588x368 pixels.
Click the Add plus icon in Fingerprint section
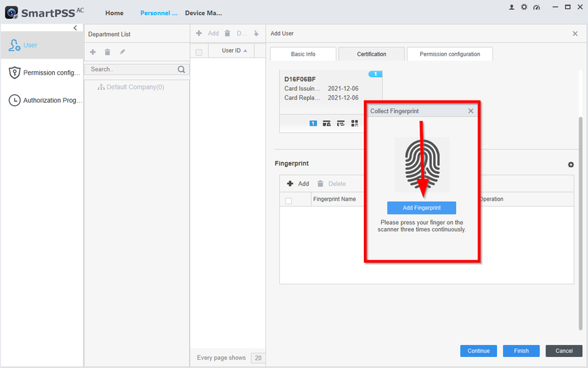pos(290,184)
